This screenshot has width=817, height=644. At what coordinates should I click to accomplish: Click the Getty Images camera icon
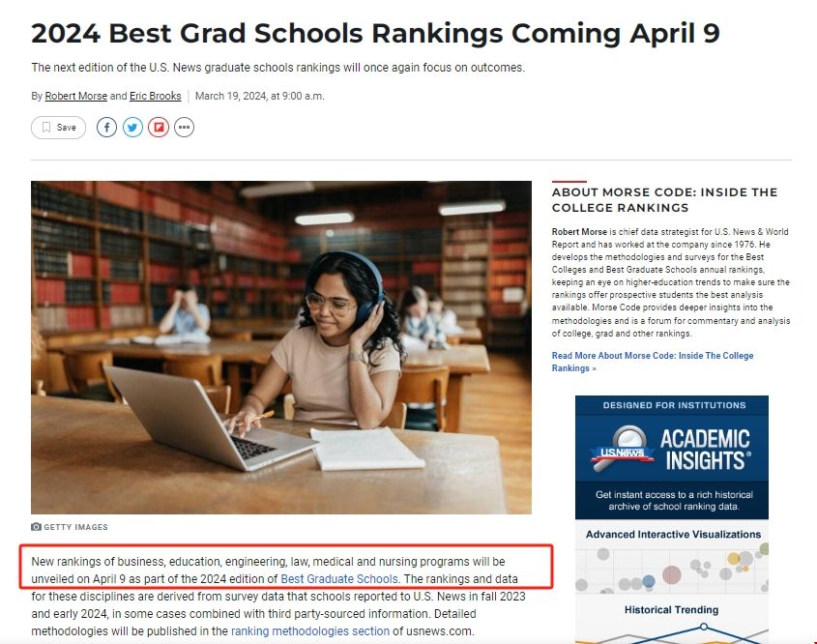[x=37, y=527]
